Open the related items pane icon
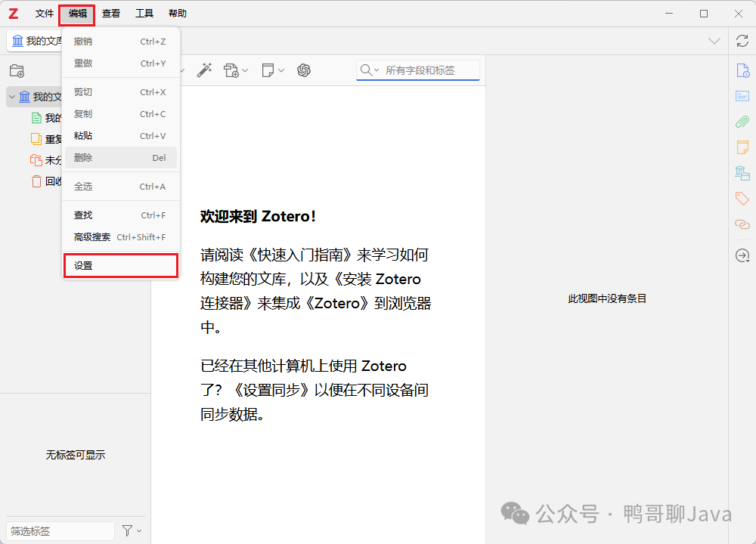 click(742, 224)
